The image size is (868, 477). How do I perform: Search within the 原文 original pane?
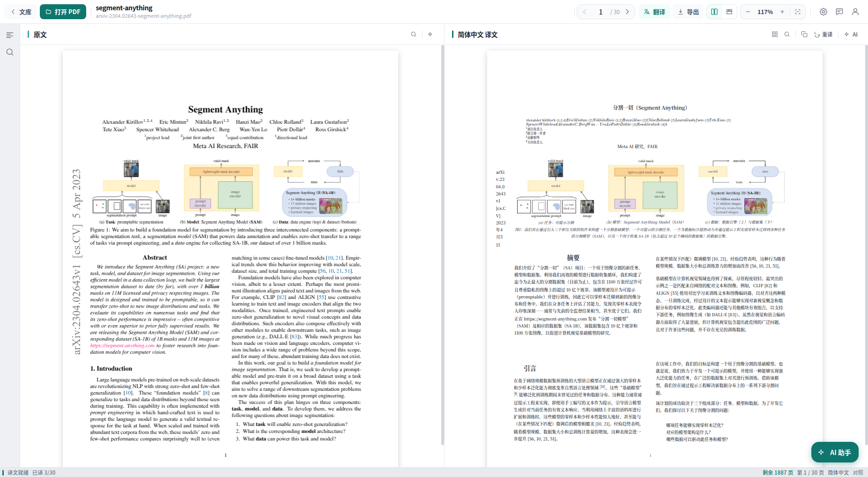coord(414,34)
